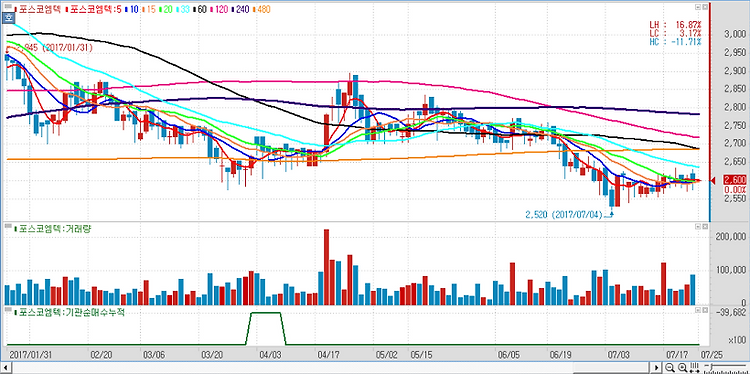Select the 20-day moving average legend

click(x=165, y=9)
